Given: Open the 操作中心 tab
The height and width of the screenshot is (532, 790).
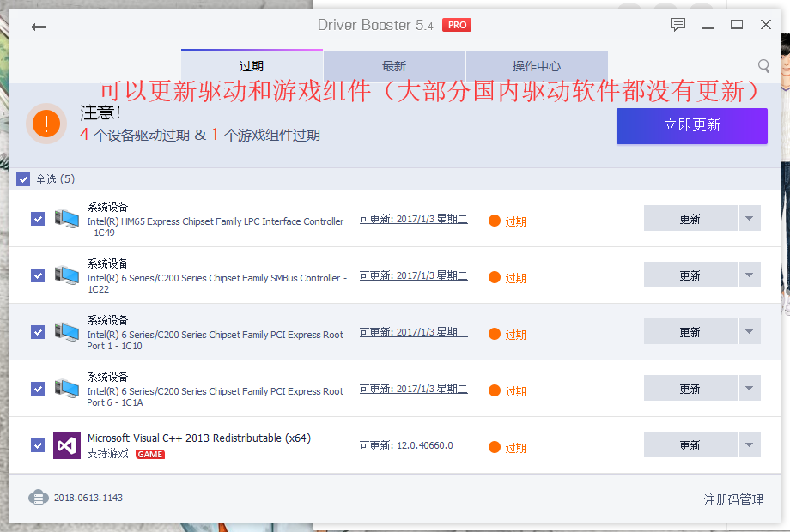Looking at the screenshot, I should (537, 66).
